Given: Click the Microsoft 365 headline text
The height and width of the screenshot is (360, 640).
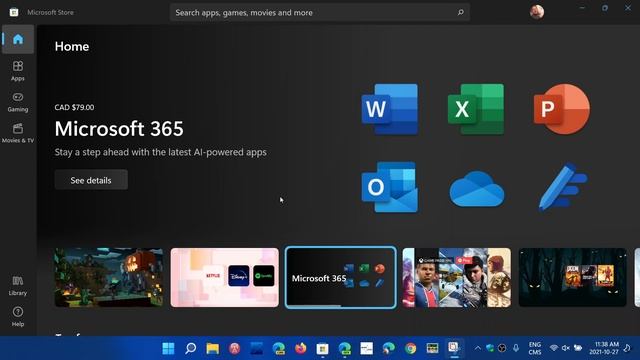Looking at the screenshot, I should pyautogui.click(x=119, y=129).
